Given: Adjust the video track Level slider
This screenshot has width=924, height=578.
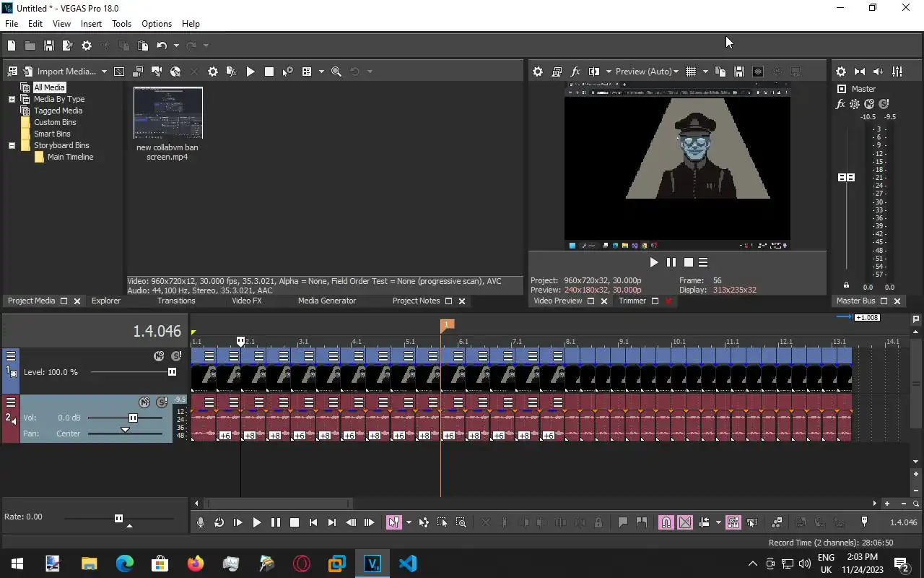Looking at the screenshot, I should pyautogui.click(x=172, y=372).
